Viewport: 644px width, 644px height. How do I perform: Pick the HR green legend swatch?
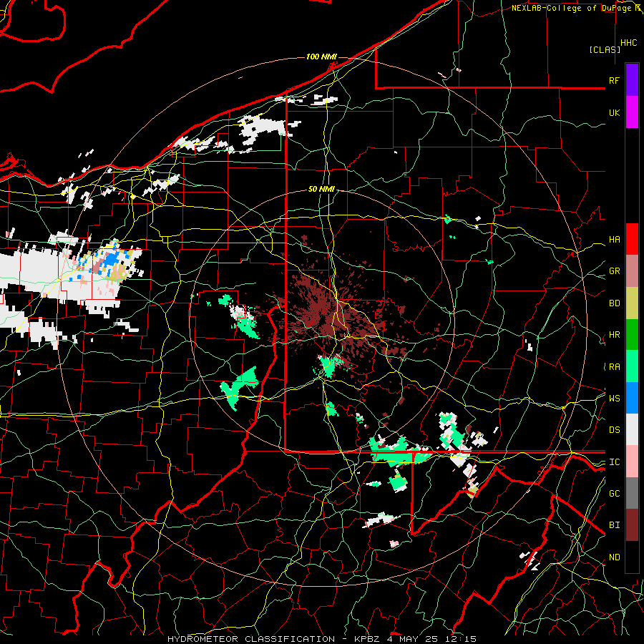tap(632, 335)
